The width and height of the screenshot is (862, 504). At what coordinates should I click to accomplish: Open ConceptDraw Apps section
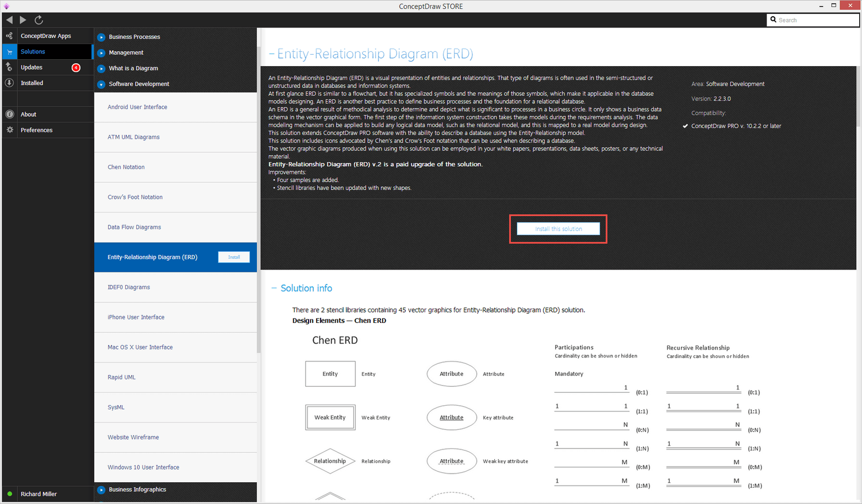click(x=46, y=36)
